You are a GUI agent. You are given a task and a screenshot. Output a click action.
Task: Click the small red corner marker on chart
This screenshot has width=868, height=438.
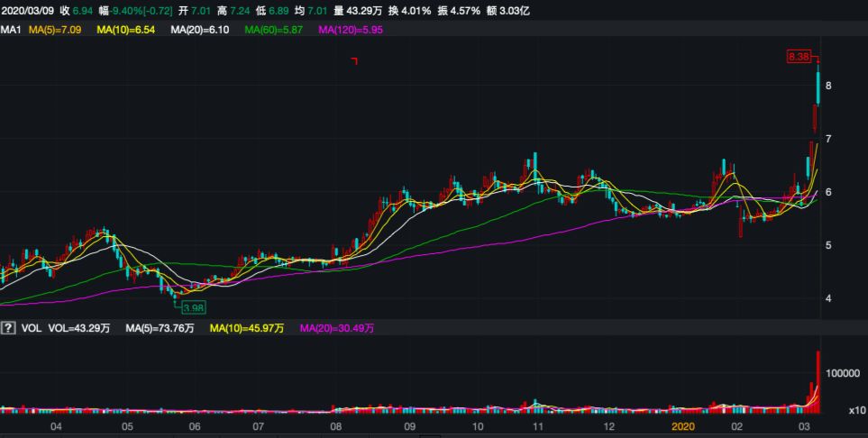point(355,61)
